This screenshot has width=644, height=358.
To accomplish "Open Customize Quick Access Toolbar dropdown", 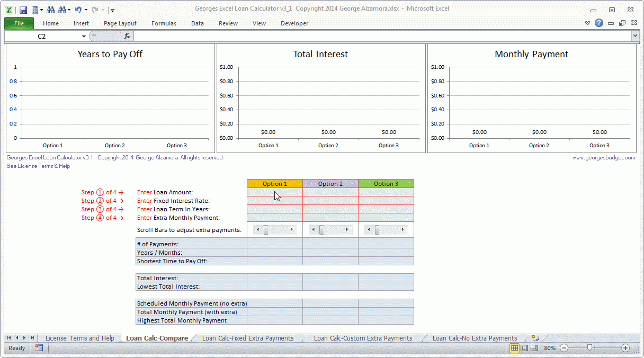I will point(112,10).
